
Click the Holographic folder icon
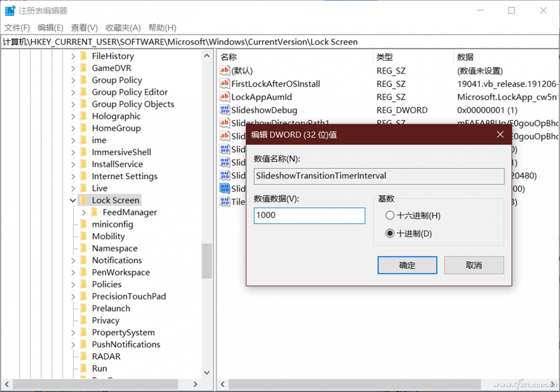click(84, 116)
